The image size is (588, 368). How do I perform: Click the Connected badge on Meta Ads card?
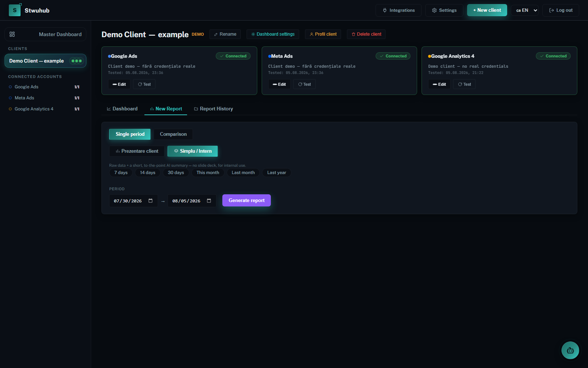click(x=393, y=56)
